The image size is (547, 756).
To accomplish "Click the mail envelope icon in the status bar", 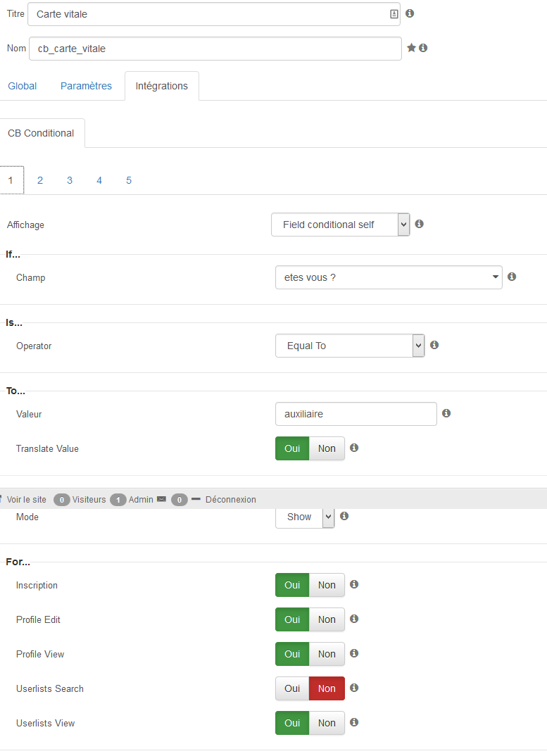I will click(x=162, y=499).
